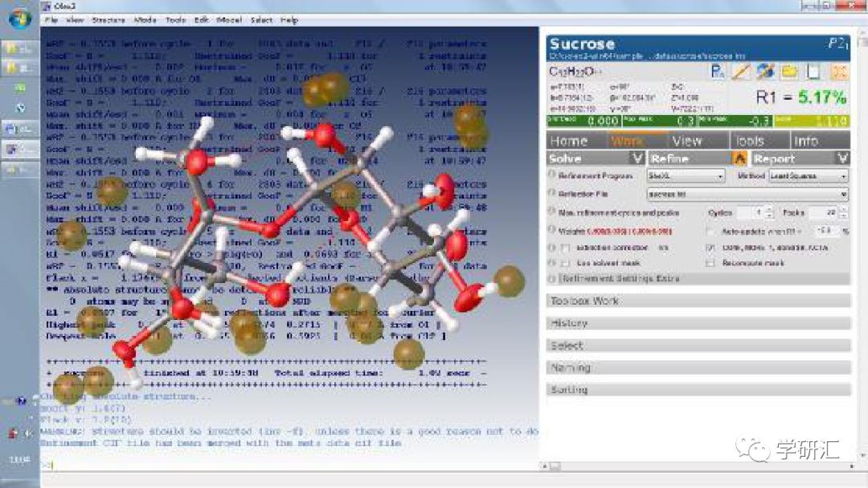Screen dimensions: 868x488
Task: Click the Refine button
Action: pyautogui.click(x=691, y=158)
